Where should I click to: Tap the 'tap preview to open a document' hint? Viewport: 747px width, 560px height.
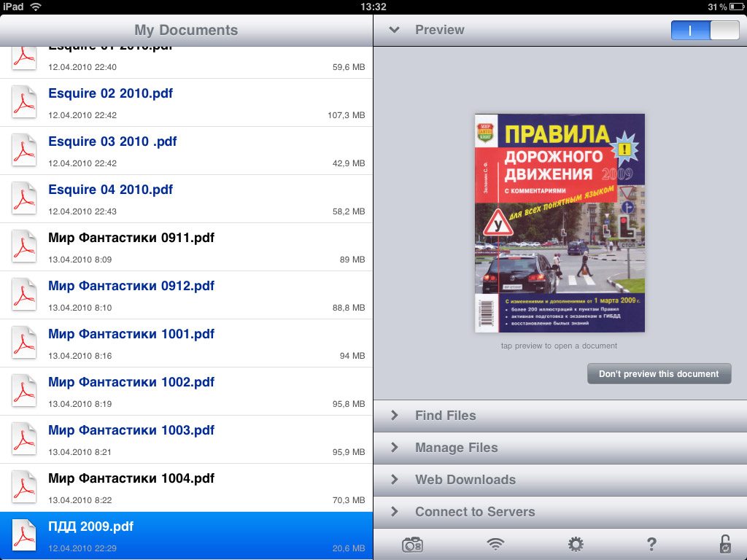click(559, 346)
